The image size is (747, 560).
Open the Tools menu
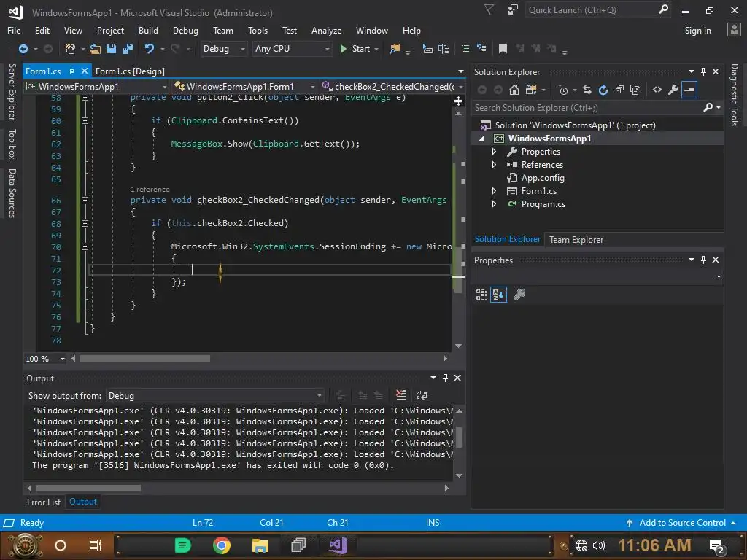tap(258, 31)
